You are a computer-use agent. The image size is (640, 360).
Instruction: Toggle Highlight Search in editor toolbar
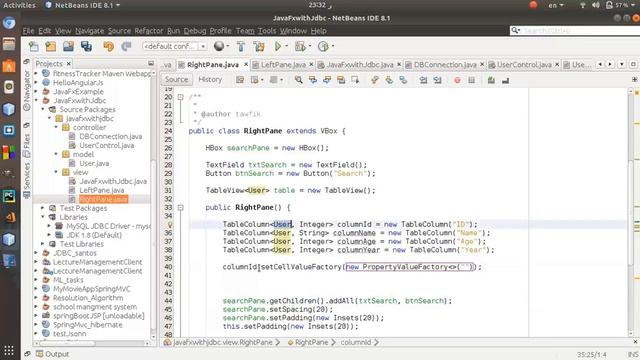[341, 80]
